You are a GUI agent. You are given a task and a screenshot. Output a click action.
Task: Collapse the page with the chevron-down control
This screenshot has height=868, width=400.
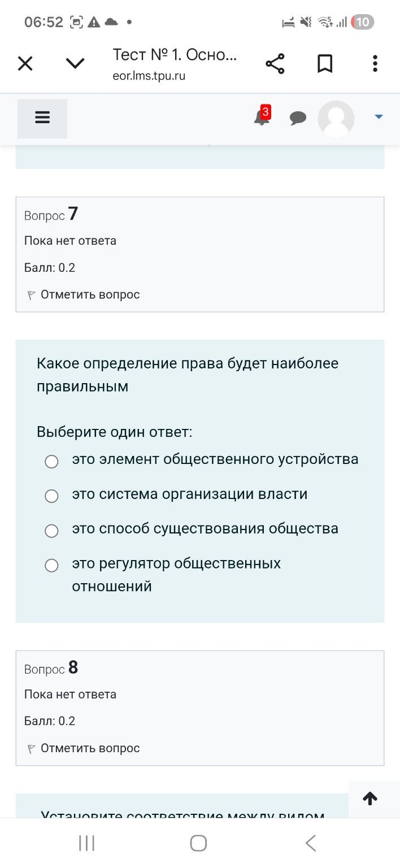(x=74, y=63)
